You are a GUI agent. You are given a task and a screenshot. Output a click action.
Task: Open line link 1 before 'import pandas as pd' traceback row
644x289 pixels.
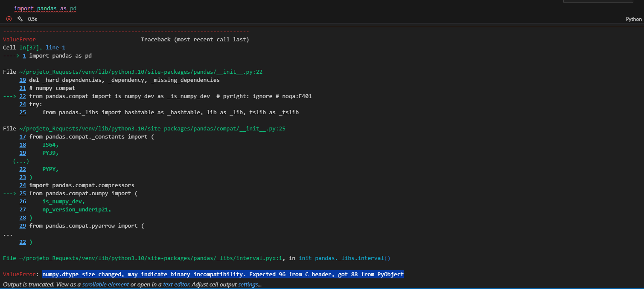24,56
